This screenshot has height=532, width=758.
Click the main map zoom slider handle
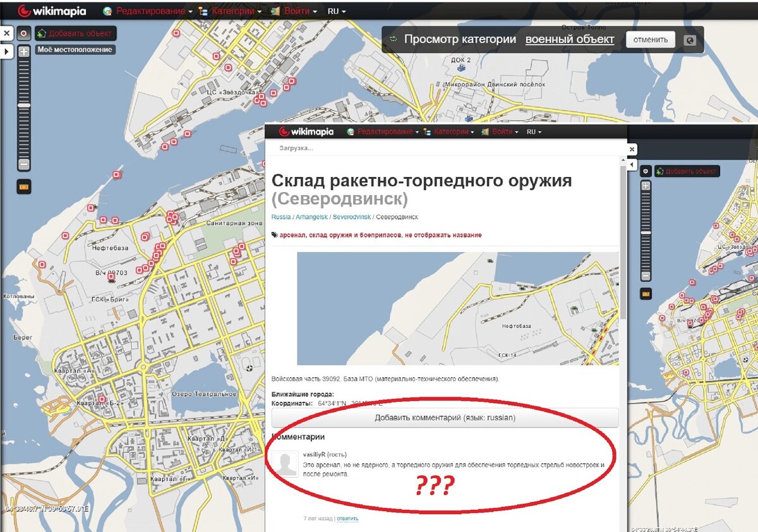pos(24,105)
